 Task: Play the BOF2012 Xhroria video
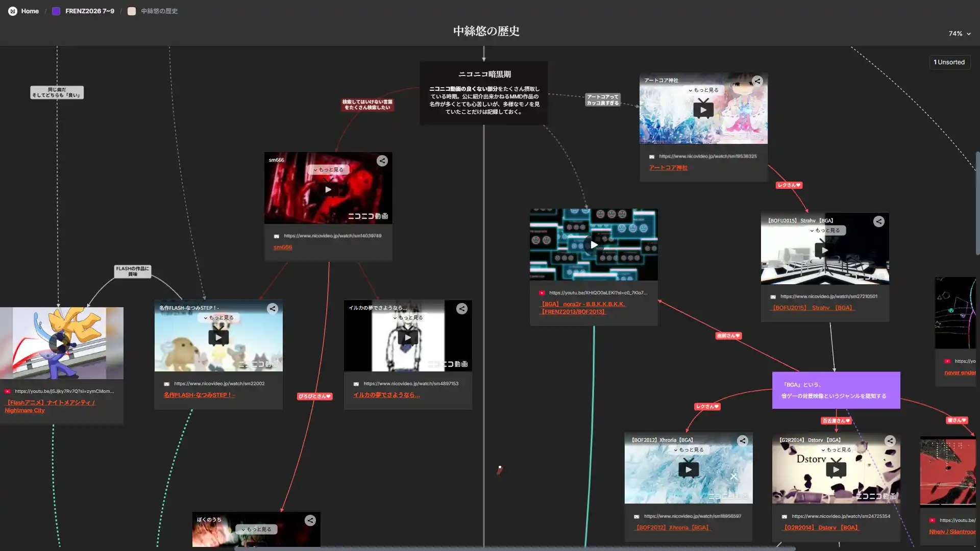click(x=689, y=469)
